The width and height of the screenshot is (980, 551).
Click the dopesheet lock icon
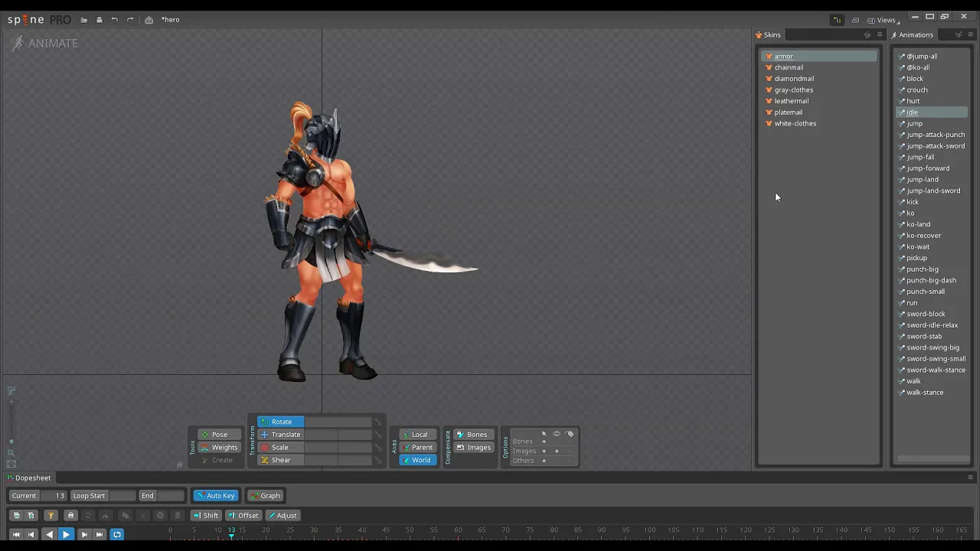coord(70,516)
